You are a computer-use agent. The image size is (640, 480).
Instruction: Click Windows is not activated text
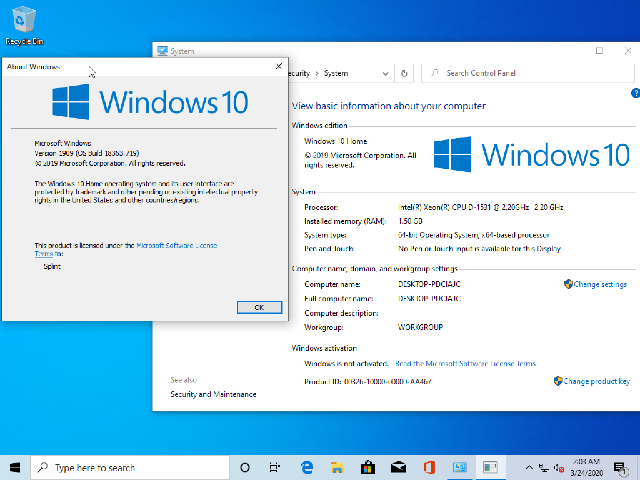(x=346, y=363)
